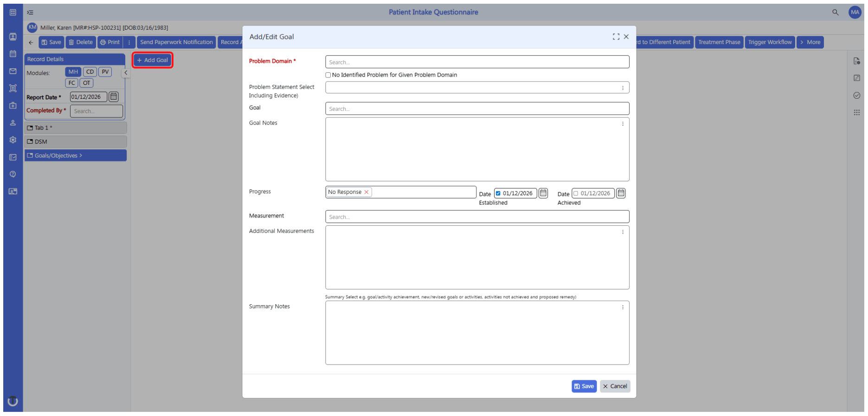Open the Completed By search dropdown
This screenshot has height=416, width=868.
(96, 111)
